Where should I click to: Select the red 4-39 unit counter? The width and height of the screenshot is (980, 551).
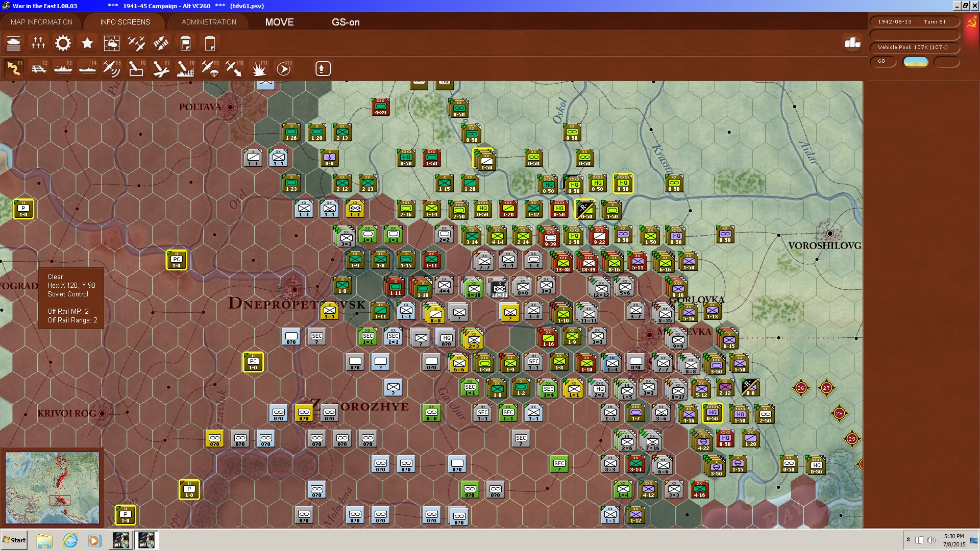point(380,107)
